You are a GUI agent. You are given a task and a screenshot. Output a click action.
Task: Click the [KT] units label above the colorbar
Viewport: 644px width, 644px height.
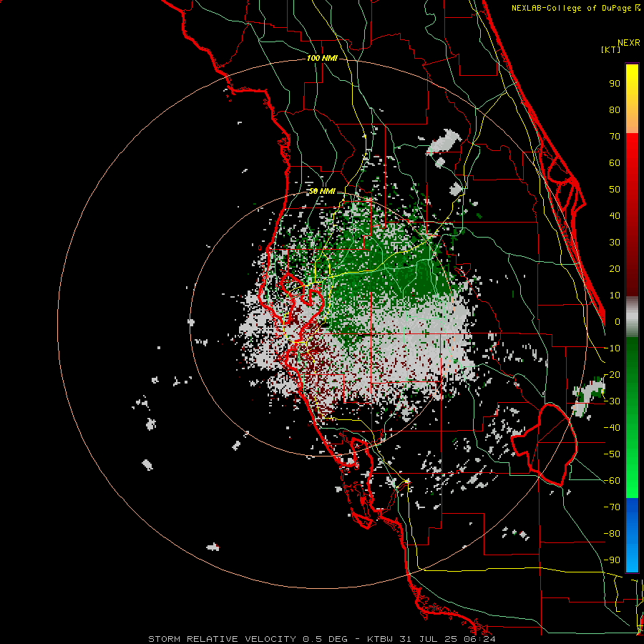click(x=610, y=49)
